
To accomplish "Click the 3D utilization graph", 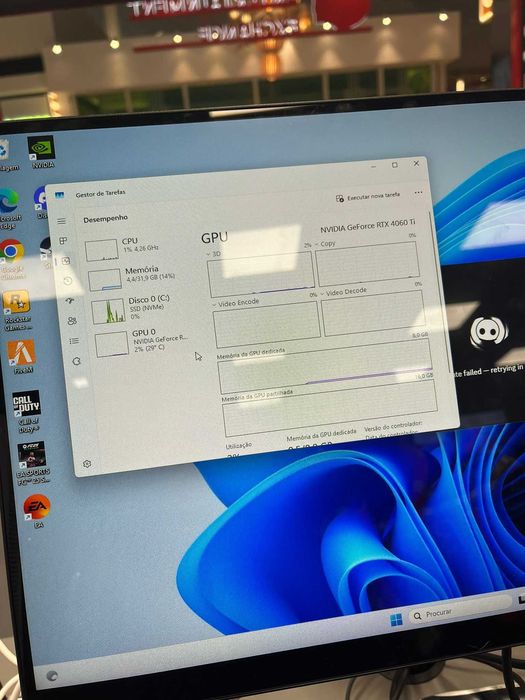I will (261, 274).
